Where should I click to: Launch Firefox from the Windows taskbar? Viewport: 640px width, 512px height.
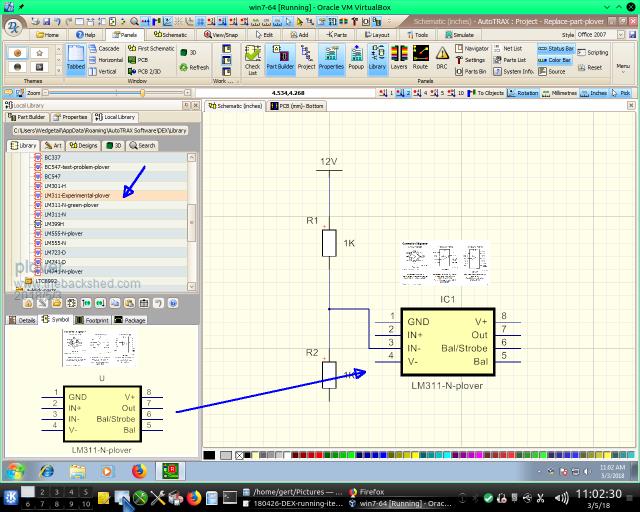[139, 469]
